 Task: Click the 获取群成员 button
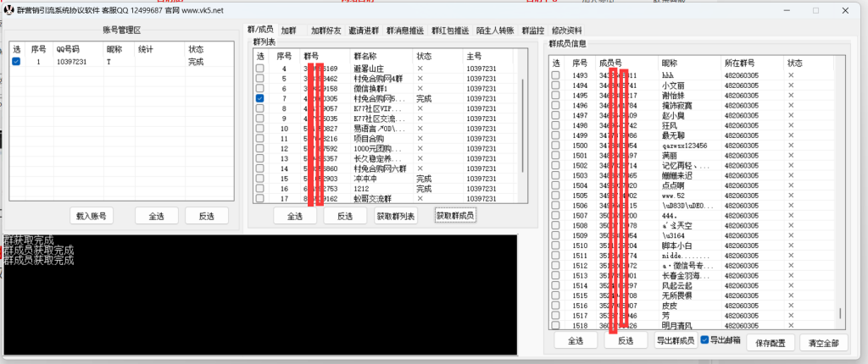click(x=455, y=216)
